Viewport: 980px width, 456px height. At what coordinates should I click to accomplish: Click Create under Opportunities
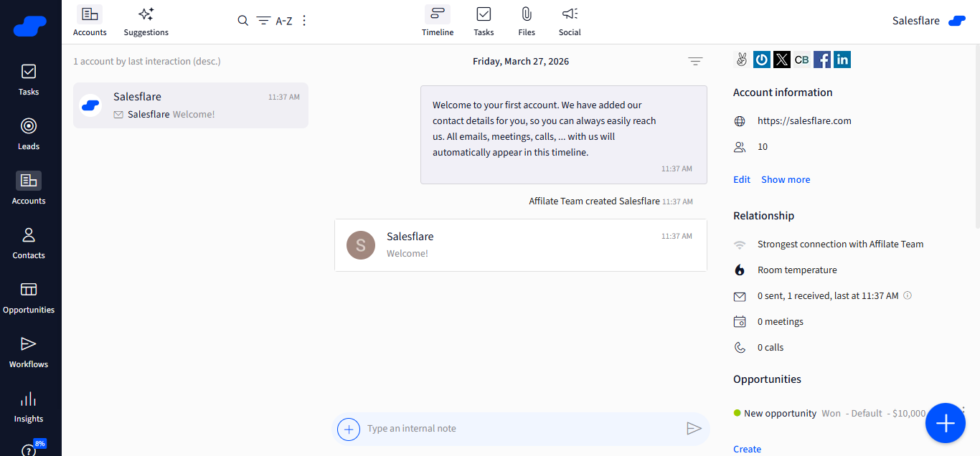pyautogui.click(x=747, y=450)
